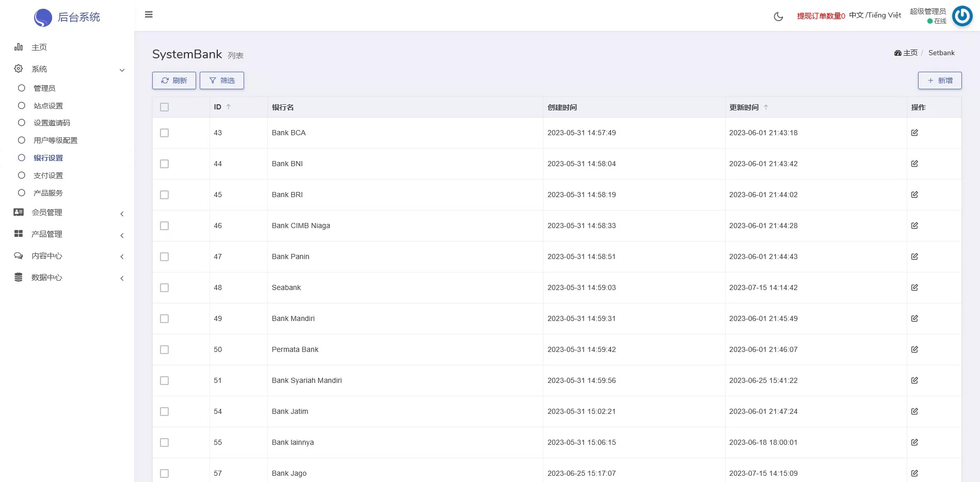Open edit icon for Seabank
The image size is (980, 482).
point(914,287)
